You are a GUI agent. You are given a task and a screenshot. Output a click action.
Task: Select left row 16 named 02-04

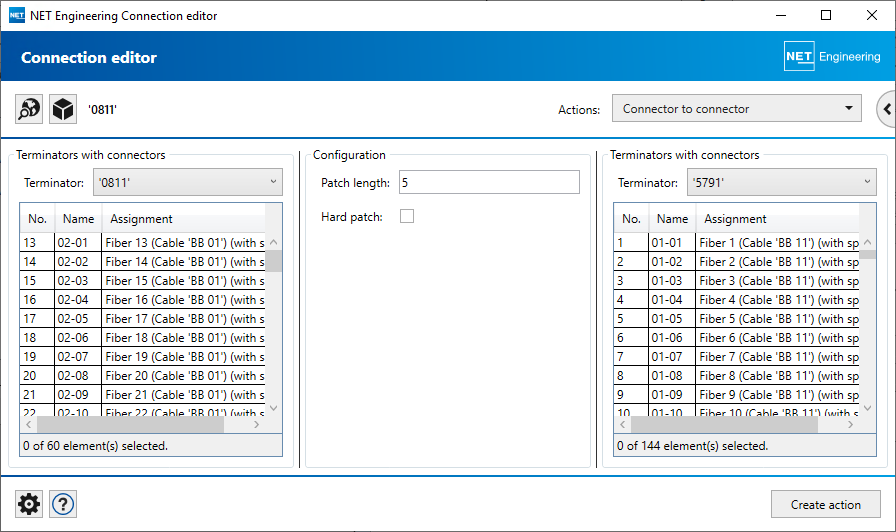click(x=143, y=299)
